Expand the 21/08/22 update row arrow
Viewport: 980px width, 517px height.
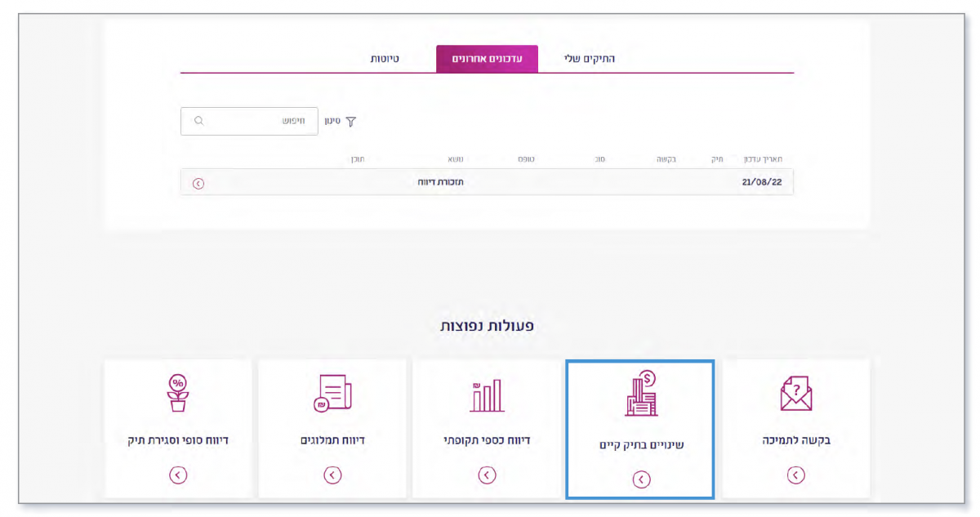pyautogui.click(x=198, y=183)
